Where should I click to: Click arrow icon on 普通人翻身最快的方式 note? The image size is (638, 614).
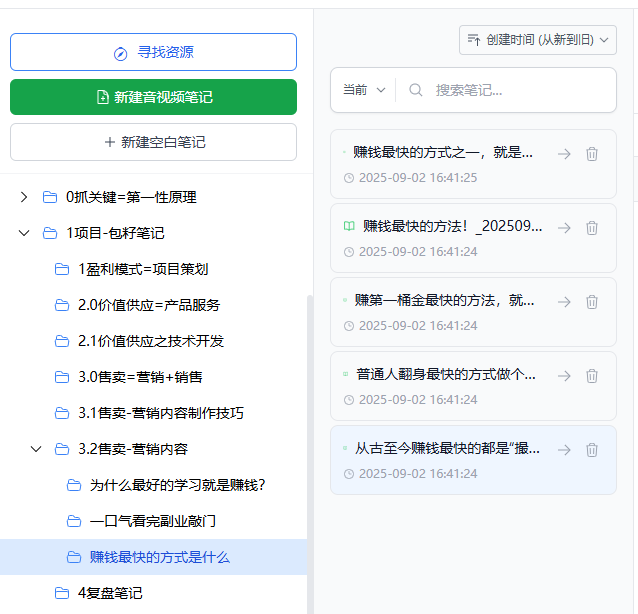(564, 376)
